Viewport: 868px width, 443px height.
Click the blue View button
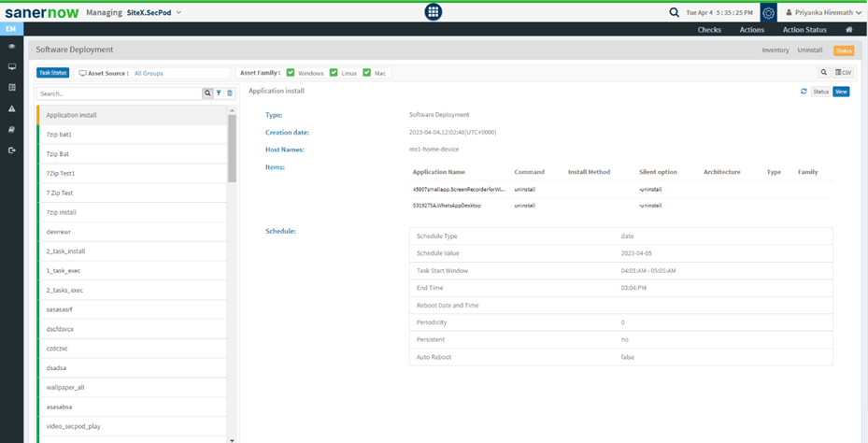(x=841, y=92)
